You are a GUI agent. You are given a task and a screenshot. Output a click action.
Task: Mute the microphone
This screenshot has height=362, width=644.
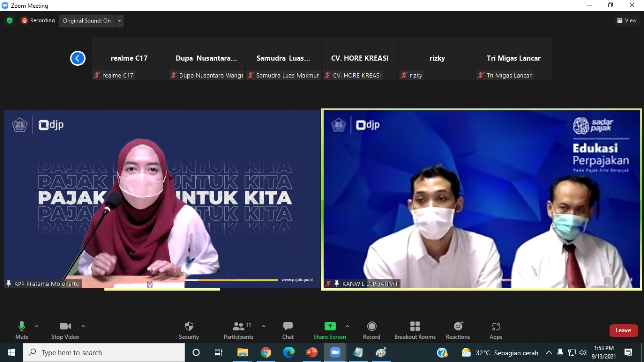[22, 326]
